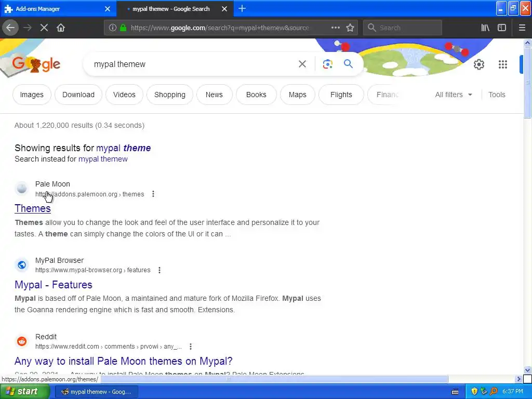This screenshot has width=532, height=399.
Task: Click the green secure connection padlock
Action: click(123, 28)
